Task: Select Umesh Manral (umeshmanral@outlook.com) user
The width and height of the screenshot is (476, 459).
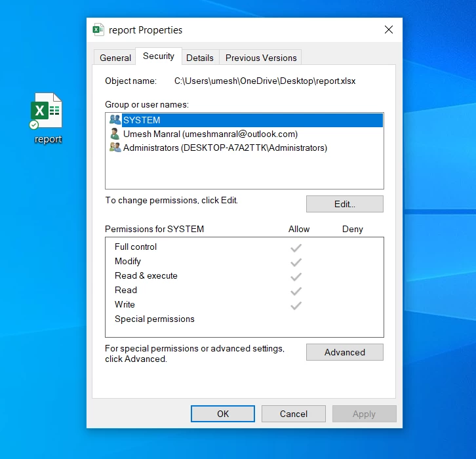Action: click(245, 134)
